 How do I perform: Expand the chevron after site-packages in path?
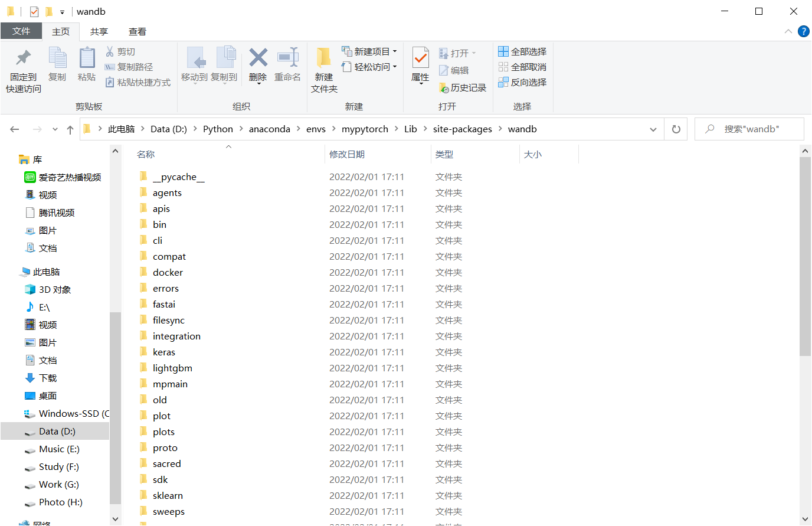(x=500, y=129)
